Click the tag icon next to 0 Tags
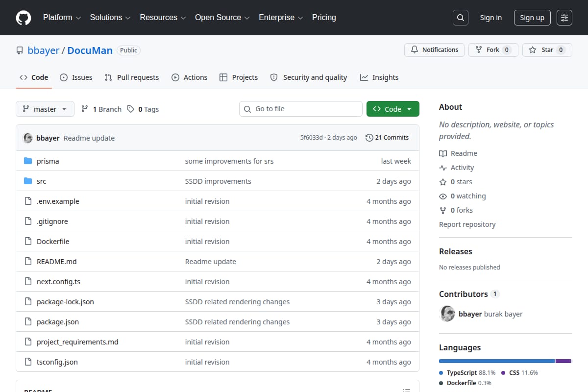This screenshot has width=588, height=392. click(130, 109)
